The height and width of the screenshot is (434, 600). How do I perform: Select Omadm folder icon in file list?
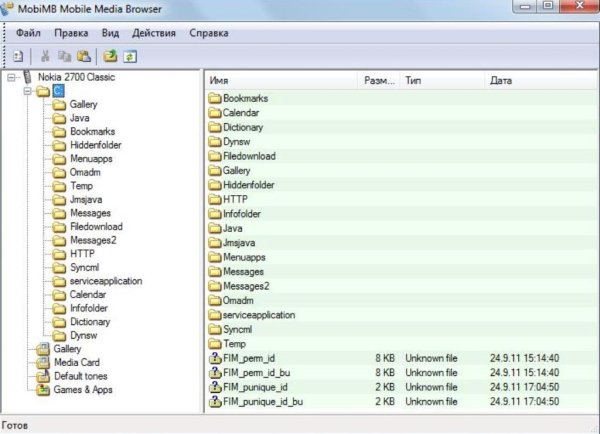(x=215, y=301)
